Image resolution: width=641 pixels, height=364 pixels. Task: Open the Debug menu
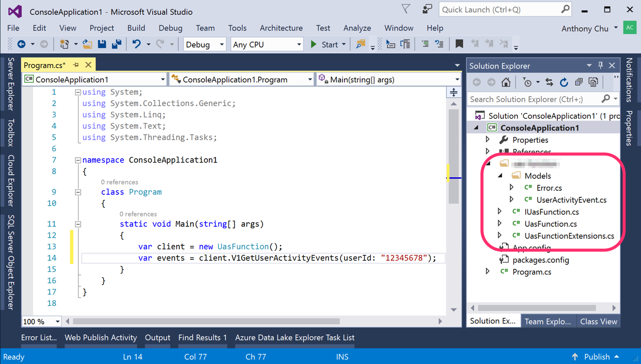coord(170,28)
